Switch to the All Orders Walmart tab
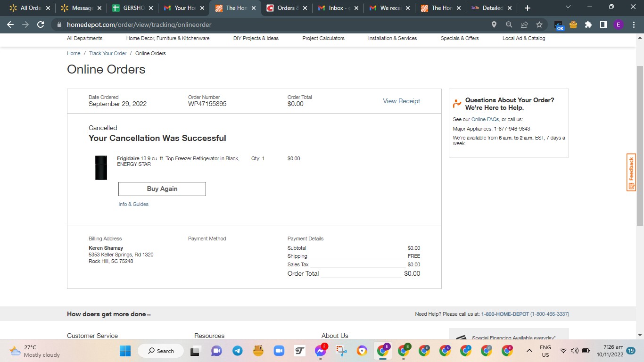This screenshot has width=644, height=362. (29, 8)
